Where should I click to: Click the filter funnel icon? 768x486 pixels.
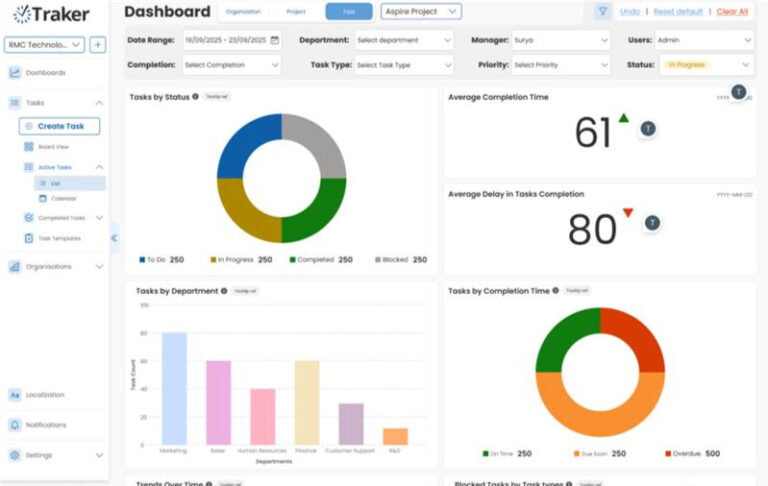602,11
